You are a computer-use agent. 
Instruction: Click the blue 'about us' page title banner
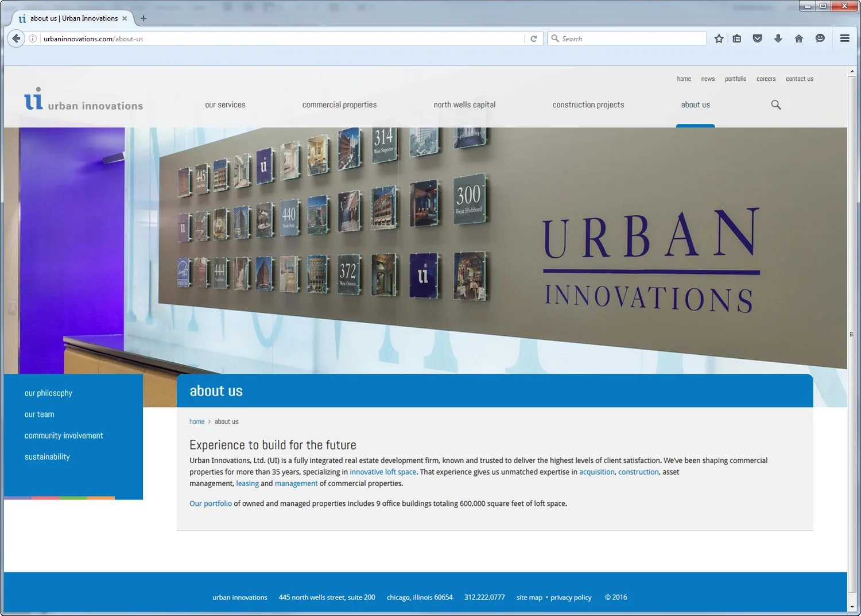(x=495, y=391)
